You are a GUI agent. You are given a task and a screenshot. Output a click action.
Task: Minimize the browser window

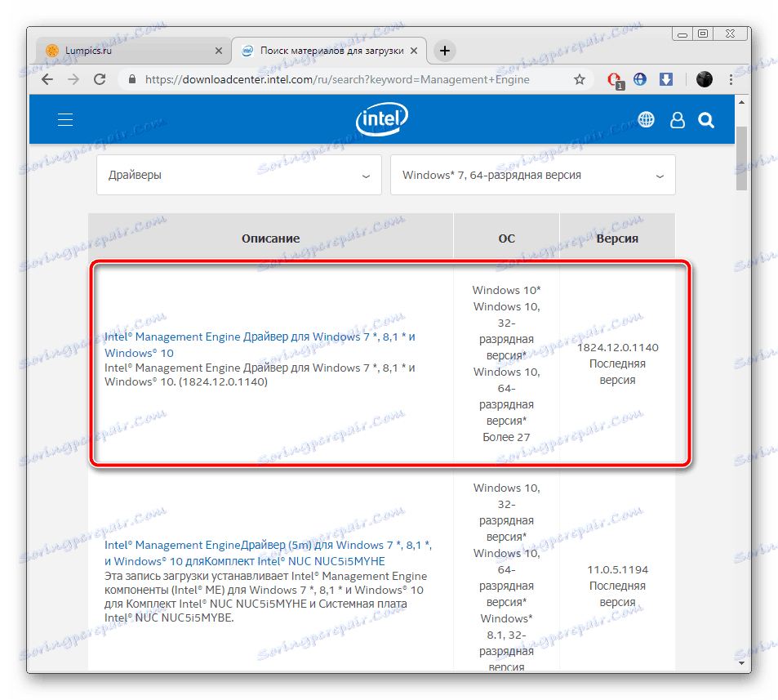(682, 34)
